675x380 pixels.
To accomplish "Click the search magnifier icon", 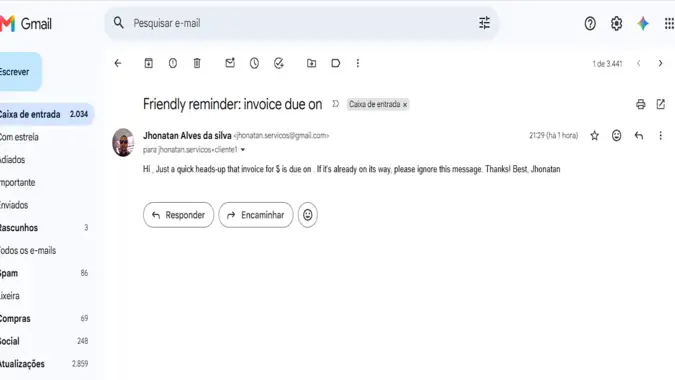I will pos(118,23).
